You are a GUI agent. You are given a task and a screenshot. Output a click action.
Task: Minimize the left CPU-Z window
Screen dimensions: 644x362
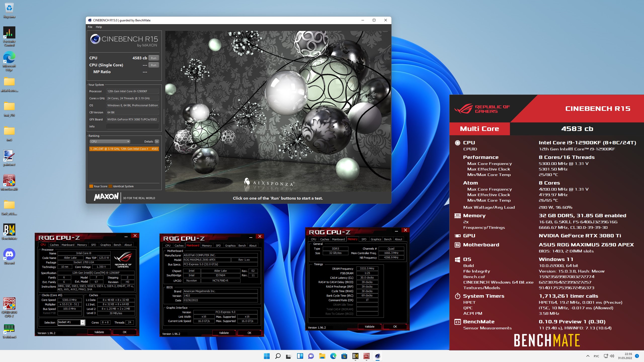click(126, 236)
